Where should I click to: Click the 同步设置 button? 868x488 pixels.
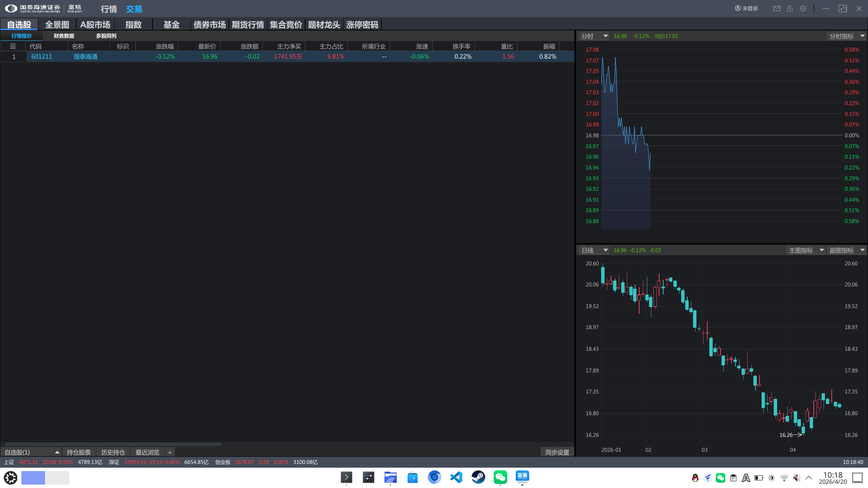point(557,452)
